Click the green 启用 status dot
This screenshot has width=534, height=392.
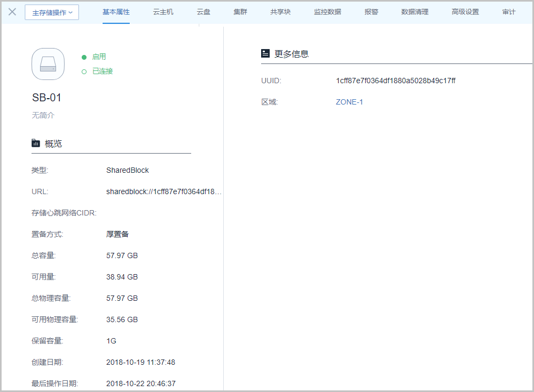click(x=84, y=57)
